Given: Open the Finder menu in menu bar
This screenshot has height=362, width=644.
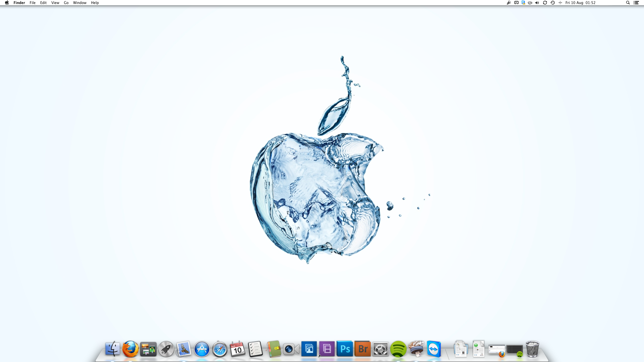Looking at the screenshot, I should (19, 3).
